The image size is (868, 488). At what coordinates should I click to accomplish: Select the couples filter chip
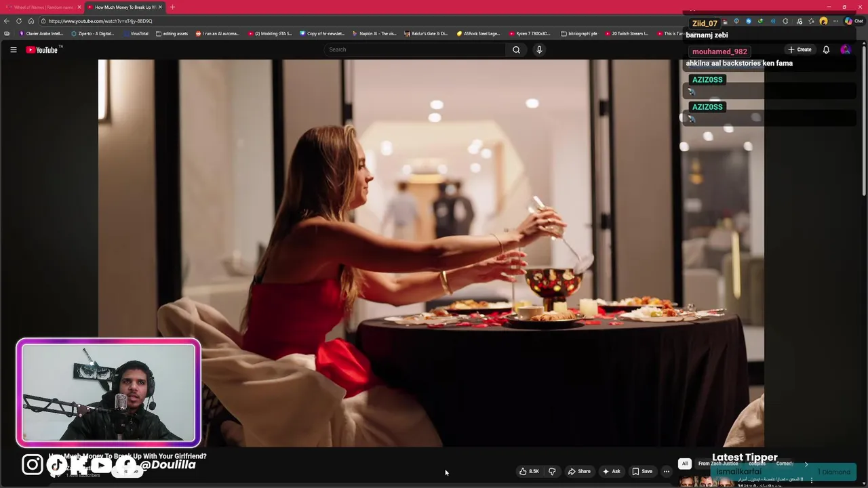757,464
